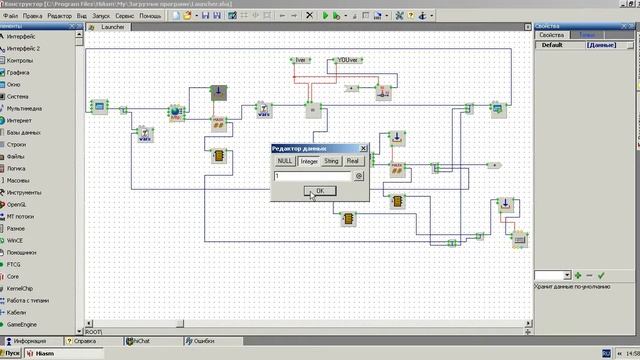Open the Графика elements category
Image resolution: width=640 pixels, height=360 pixels.
coord(18,72)
